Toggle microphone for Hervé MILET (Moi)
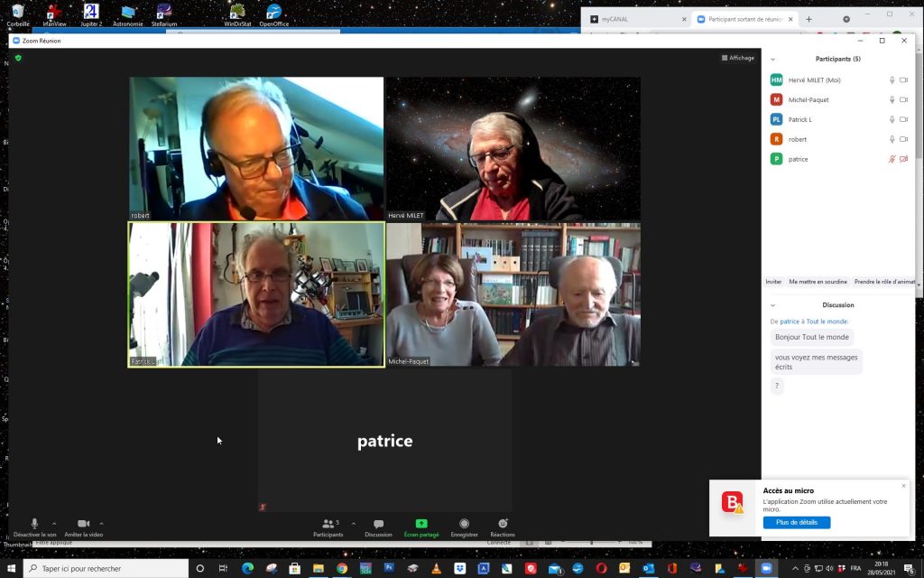 tap(892, 80)
